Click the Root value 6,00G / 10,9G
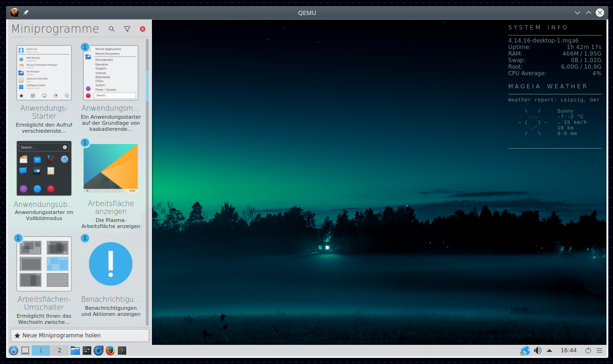 (581, 67)
